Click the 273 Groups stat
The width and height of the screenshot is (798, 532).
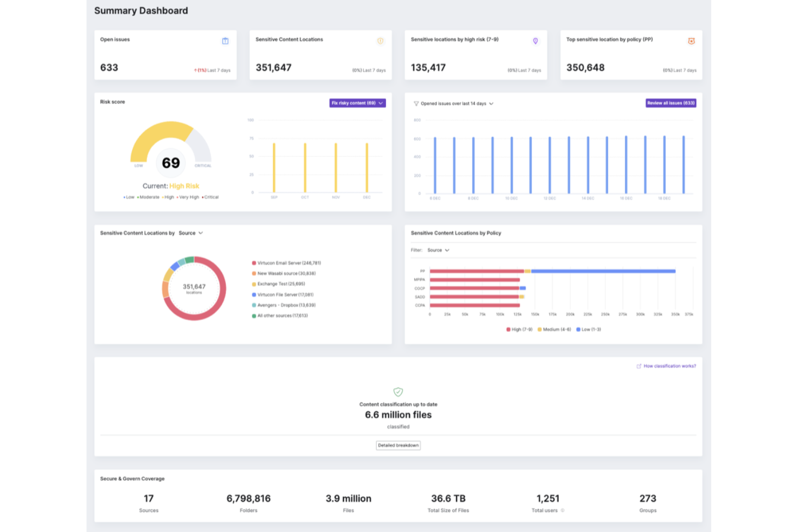click(x=648, y=503)
